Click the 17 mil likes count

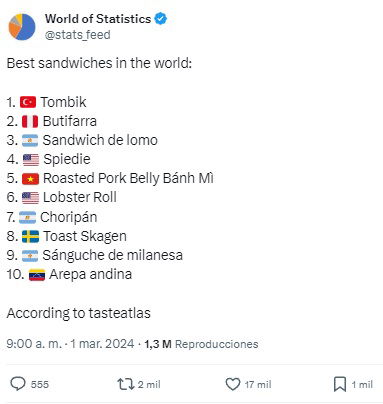[258, 384]
